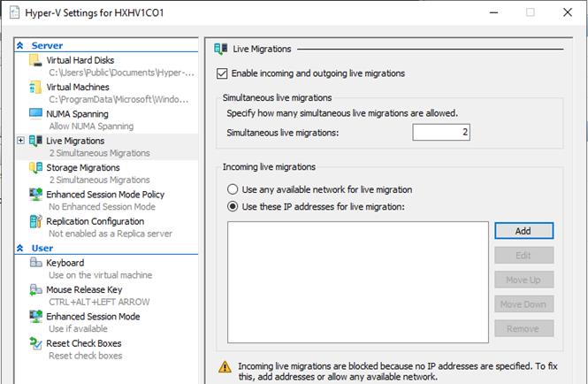
Task: Click the Storage Migrations icon
Action: point(35,167)
